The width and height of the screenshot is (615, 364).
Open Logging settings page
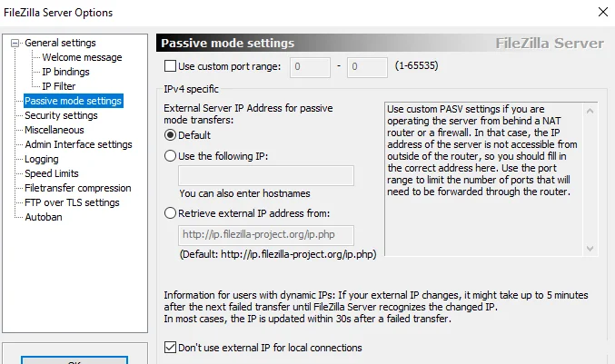42,159
